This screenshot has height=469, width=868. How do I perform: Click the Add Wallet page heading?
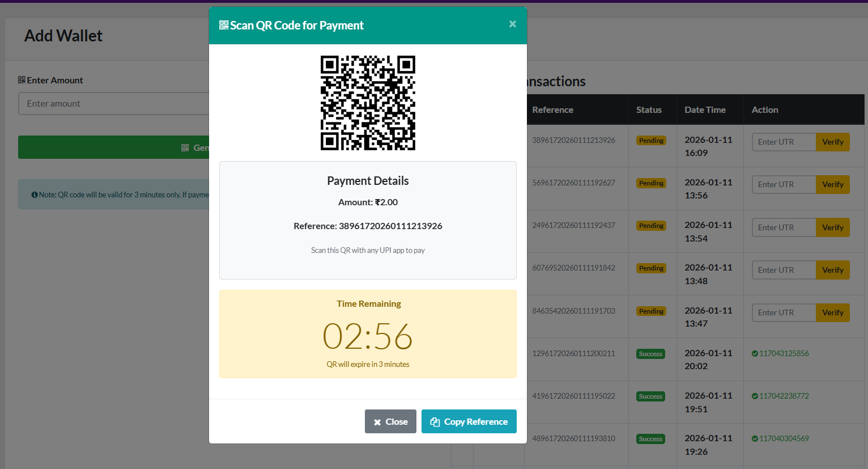(63, 35)
